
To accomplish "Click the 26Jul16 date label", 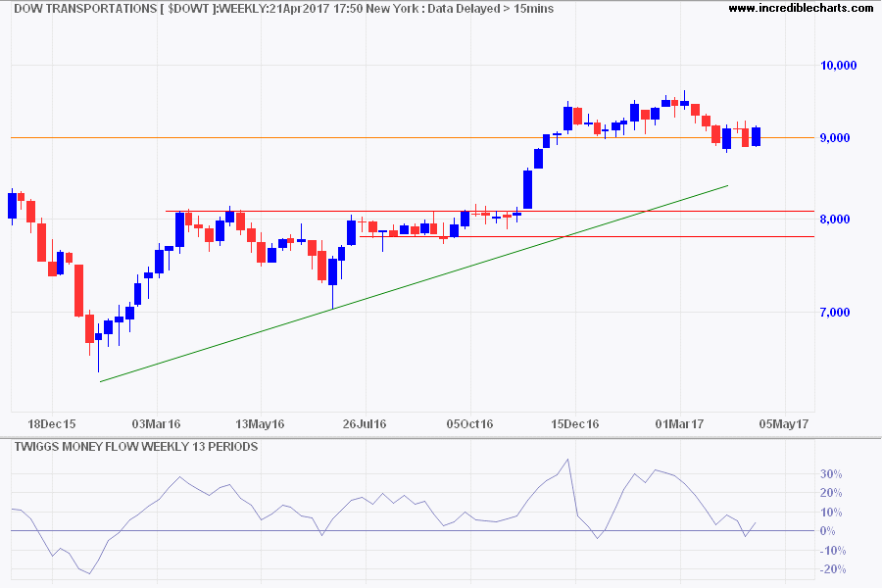I will pos(365,423).
